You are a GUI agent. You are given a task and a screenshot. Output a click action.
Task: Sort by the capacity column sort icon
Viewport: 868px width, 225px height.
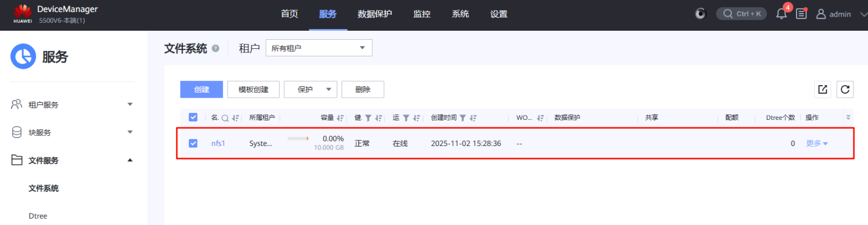coord(340,118)
